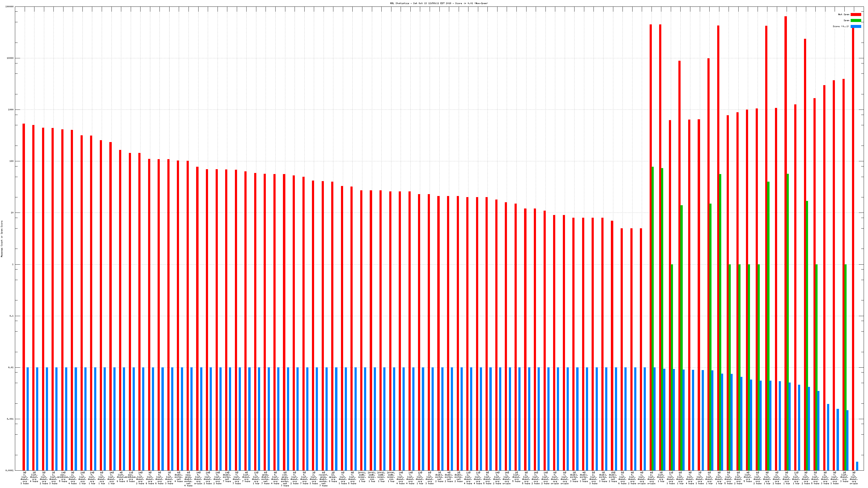Click the 100000 y-axis tick label
Screen dimensions: 868x488
10,7
